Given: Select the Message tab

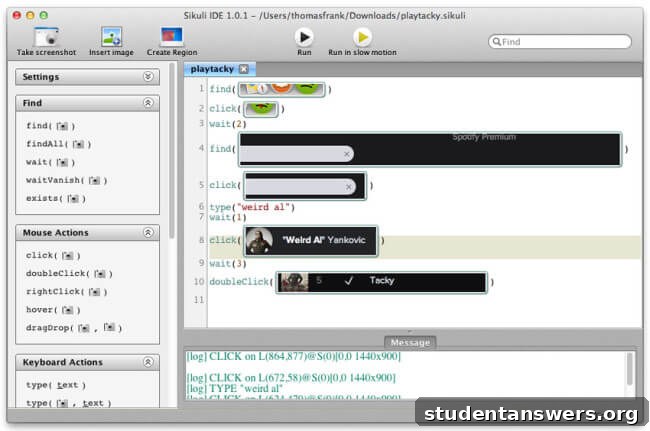Looking at the screenshot, I should pos(410,342).
